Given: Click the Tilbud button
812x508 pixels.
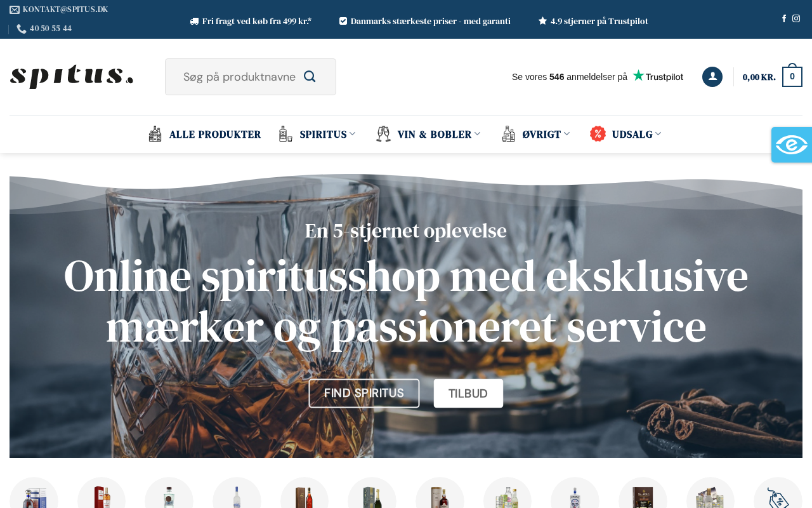Looking at the screenshot, I should pos(468,393).
